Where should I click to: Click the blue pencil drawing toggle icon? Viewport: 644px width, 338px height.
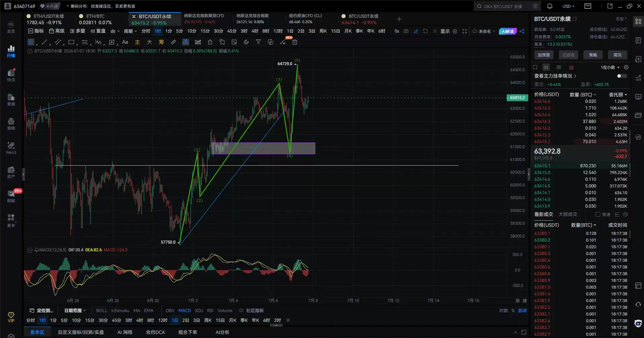point(416,31)
